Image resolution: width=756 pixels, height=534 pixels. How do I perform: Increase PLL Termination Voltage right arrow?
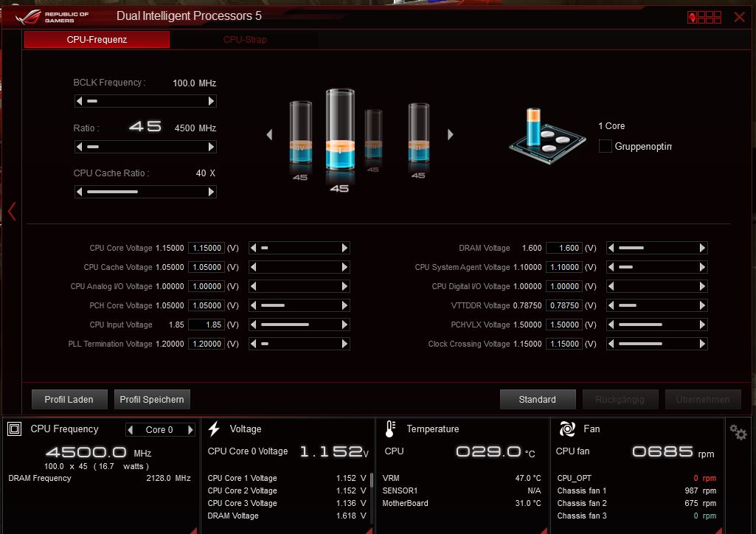point(344,344)
